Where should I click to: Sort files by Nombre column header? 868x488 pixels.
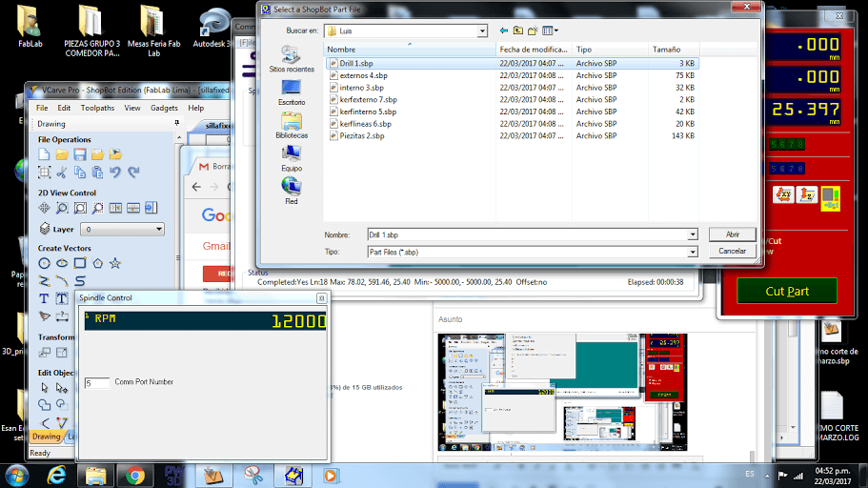[410, 50]
